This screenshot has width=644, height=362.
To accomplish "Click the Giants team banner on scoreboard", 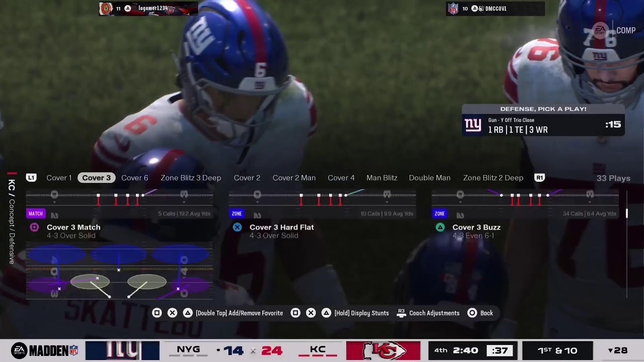I will click(x=122, y=350).
